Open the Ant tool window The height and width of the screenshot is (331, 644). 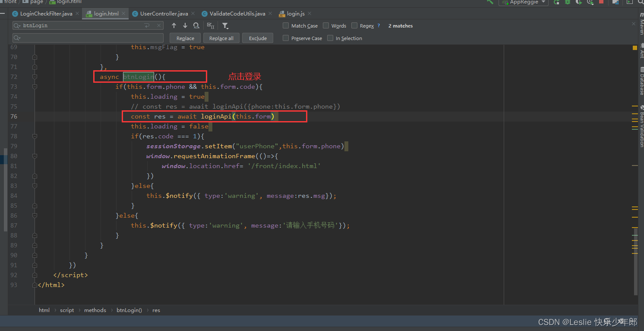[641, 50]
